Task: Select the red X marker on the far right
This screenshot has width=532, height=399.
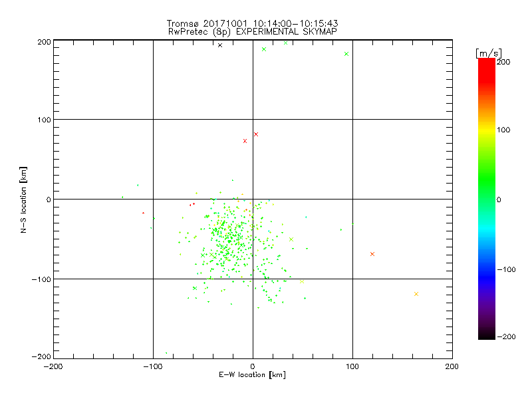Action: 372,254
